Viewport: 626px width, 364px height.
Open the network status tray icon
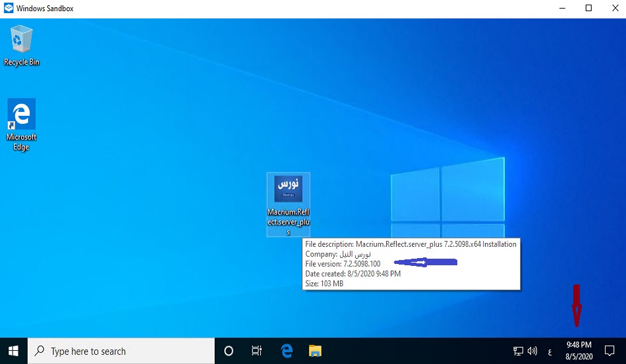(x=519, y=351)
